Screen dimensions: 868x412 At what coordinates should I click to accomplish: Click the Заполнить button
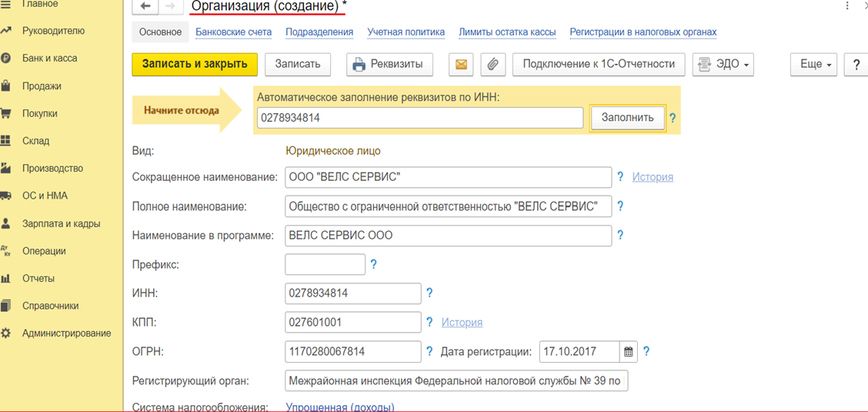point(628,117)
